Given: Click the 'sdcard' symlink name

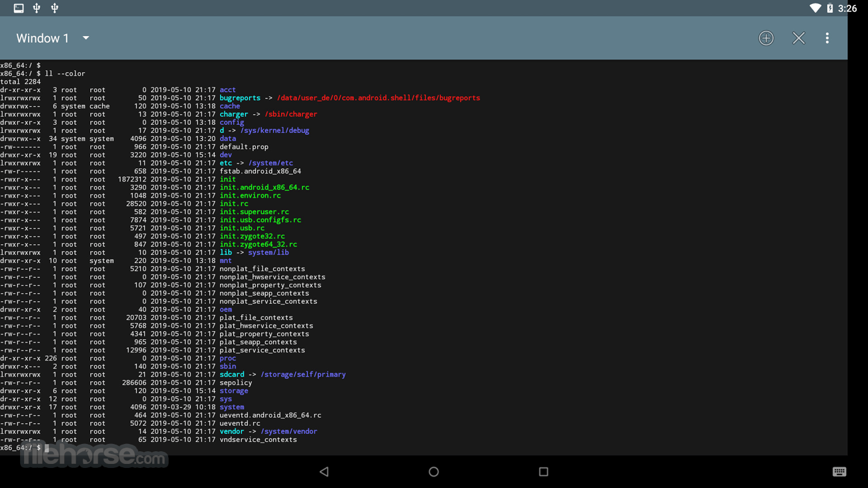Looking at the screenshot, I should [232, 375].
